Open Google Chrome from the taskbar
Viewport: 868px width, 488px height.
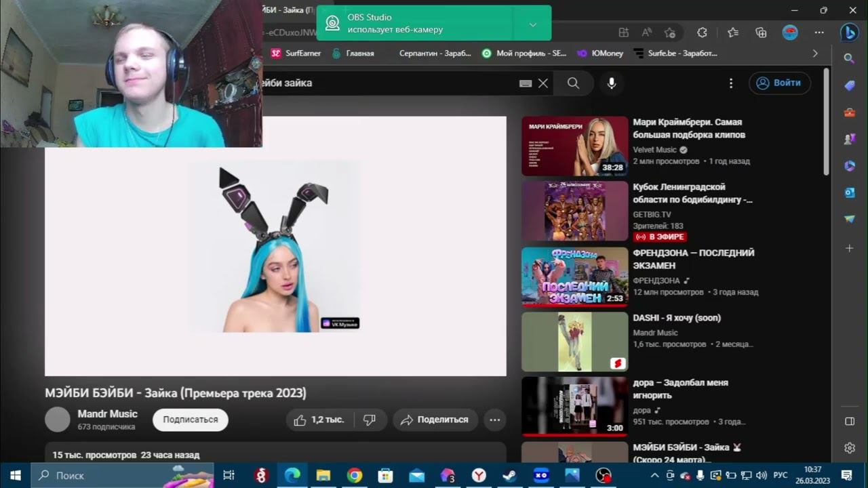355,476
